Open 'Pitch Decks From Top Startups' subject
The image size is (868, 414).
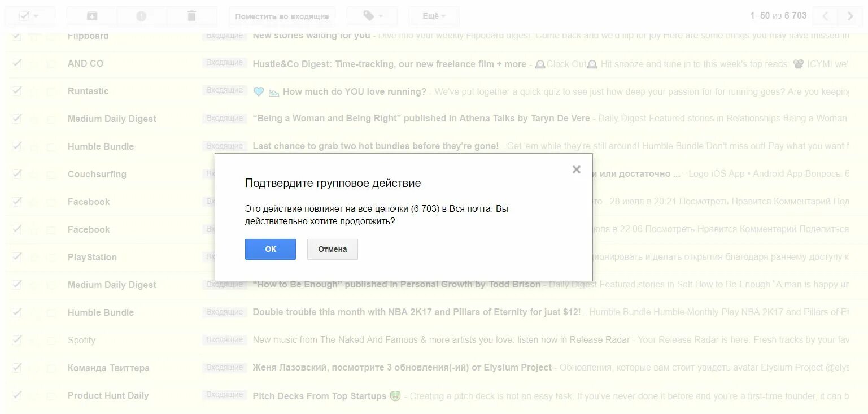pyautogui.click(x=320, y=396)
